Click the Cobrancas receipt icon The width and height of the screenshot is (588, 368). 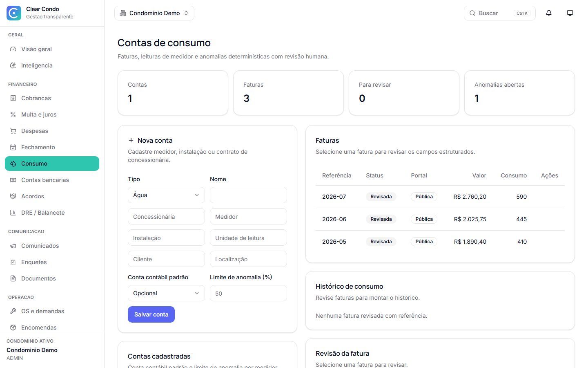point(13,98)
